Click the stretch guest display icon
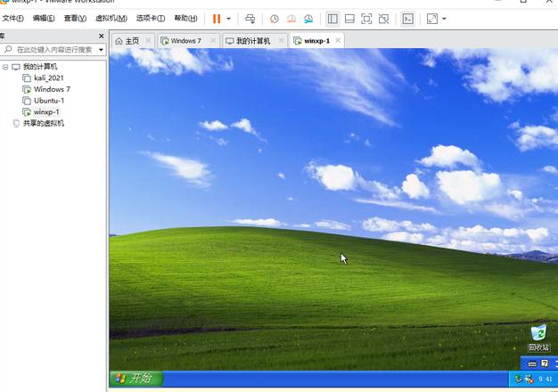Viewport: 558px width, 392px height. (432, 19)
